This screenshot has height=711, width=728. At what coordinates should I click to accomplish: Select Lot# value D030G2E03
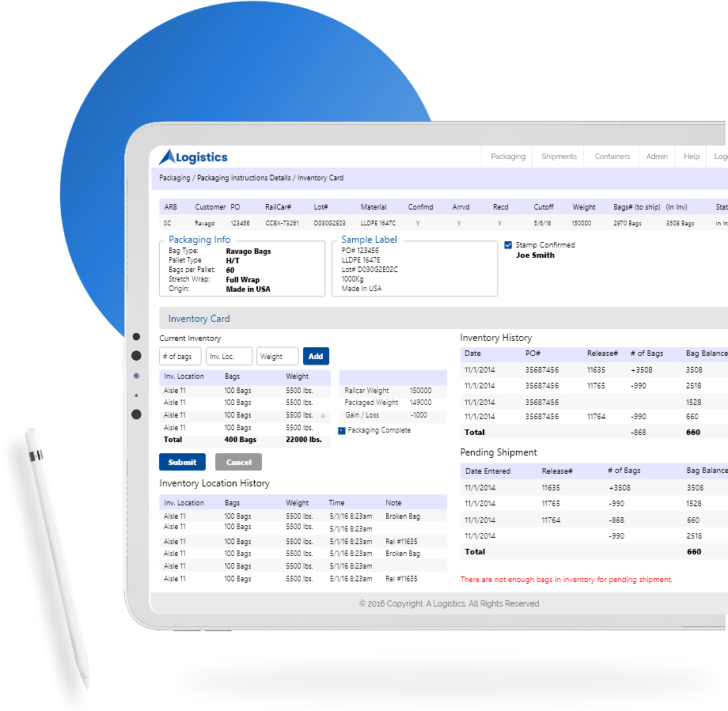[x=329, y=223]
